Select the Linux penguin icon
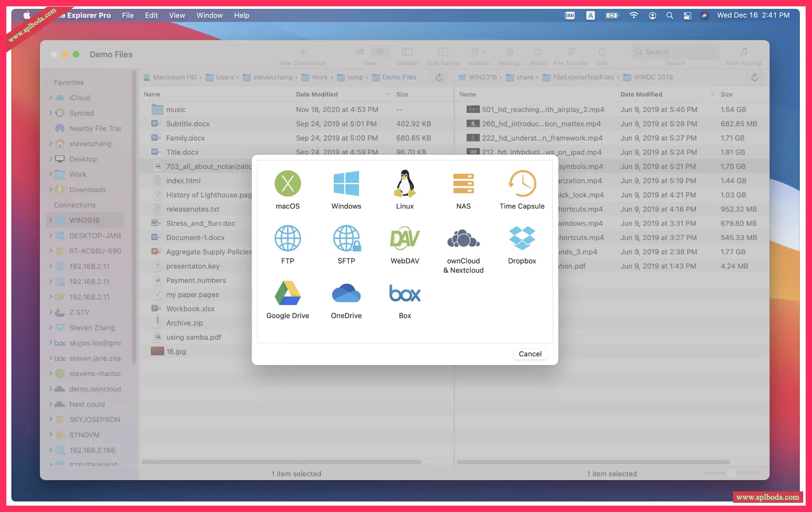 pyautogui.click(x=405, y=183)
